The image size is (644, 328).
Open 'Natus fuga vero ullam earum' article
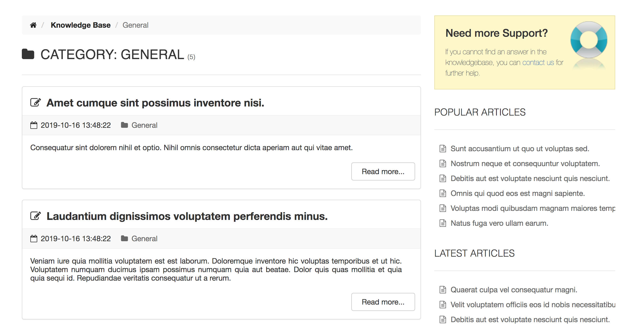[x=499, y=223]
